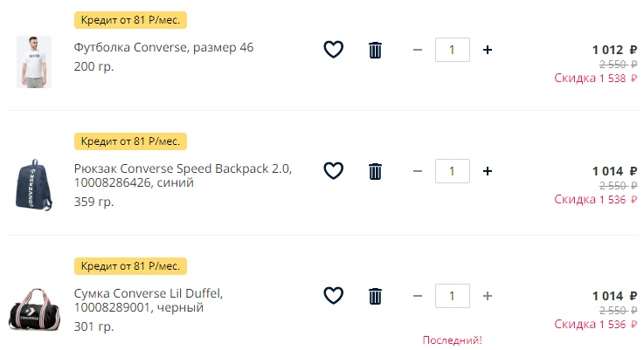The height and width of the screenshot is (350, 644).
Task: Open Футболка Converse, размер 46 product link
Action: pos(163,48)
